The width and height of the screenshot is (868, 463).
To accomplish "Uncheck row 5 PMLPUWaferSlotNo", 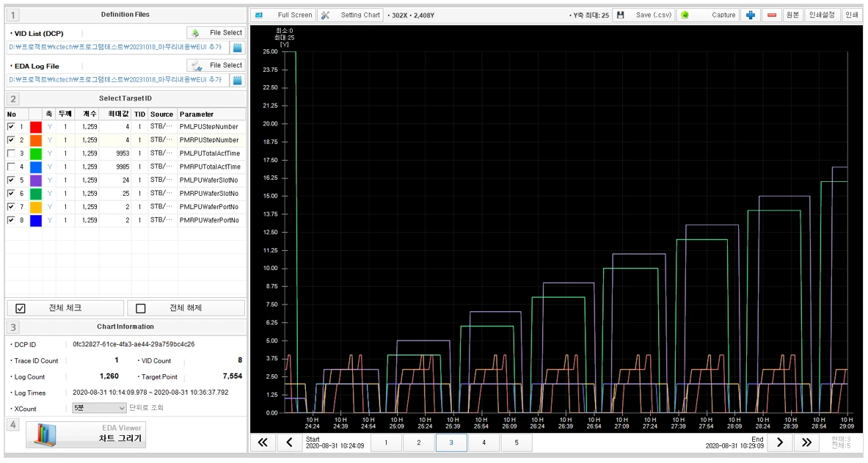I will (x=11, y=180).
